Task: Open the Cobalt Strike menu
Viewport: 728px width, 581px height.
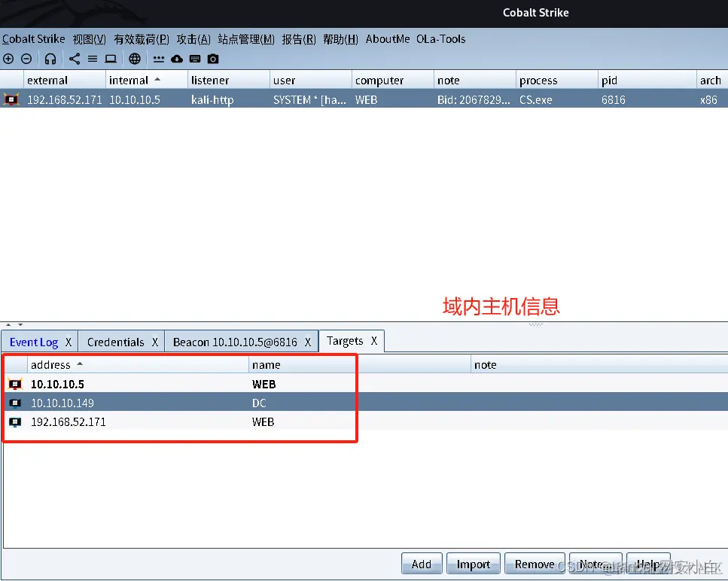Action: [33, 39]
